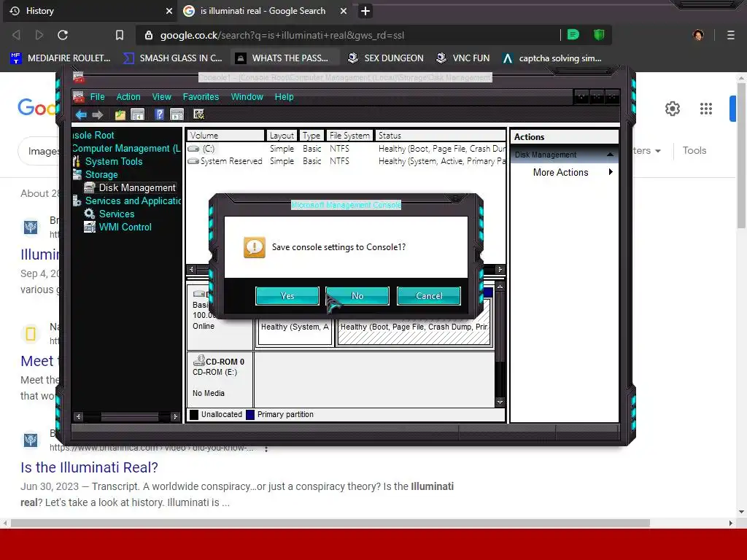Screen dimensions: 747x560
Task: Click the Primary partition blue legend swatch
Action: (x=250, y=414)
